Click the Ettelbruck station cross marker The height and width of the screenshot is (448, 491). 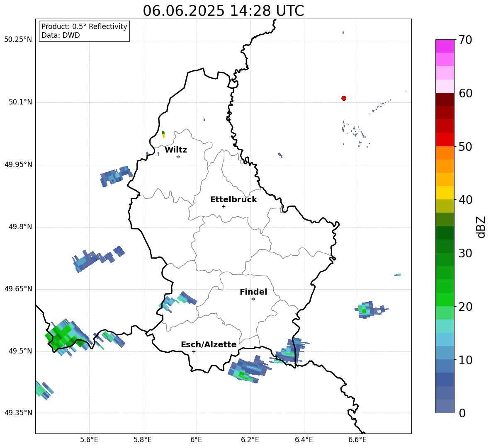pyautogui.click(x=224, y=206)
